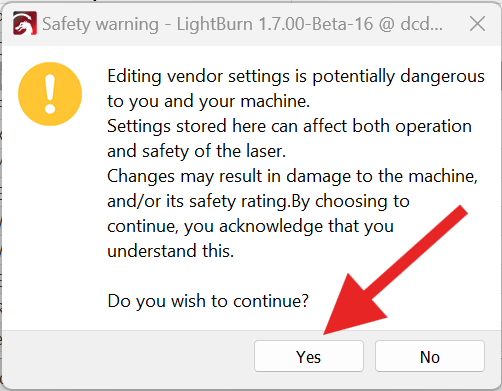
Task: Click the red arrow annotation
Action: 395,270
